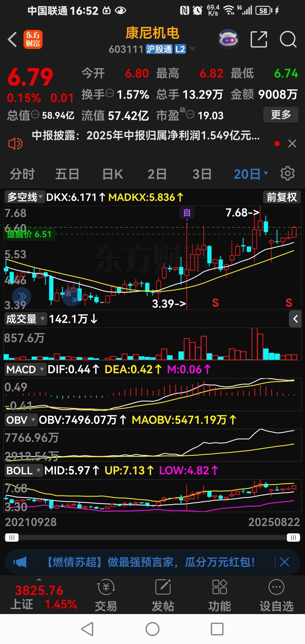The width and height of the screenshot is (305, 644).
Task: Open the 东方财富 logo icon
Action: [33, 39]
